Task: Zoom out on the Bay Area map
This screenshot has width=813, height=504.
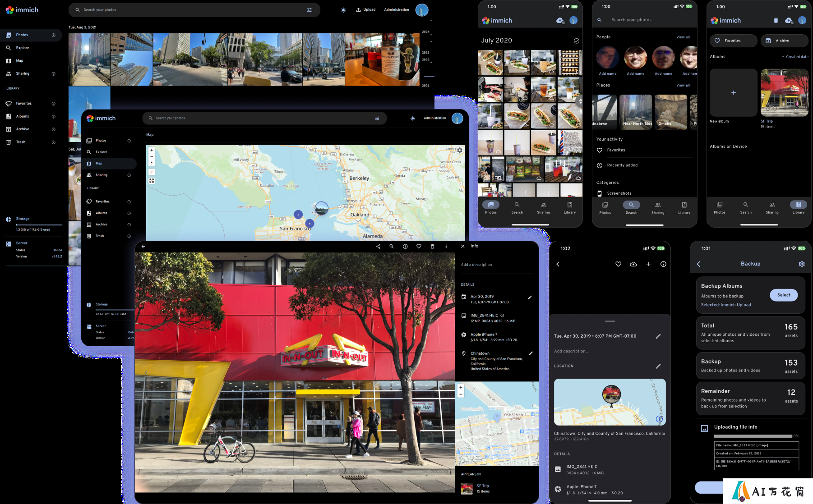Action: point(152,156)
